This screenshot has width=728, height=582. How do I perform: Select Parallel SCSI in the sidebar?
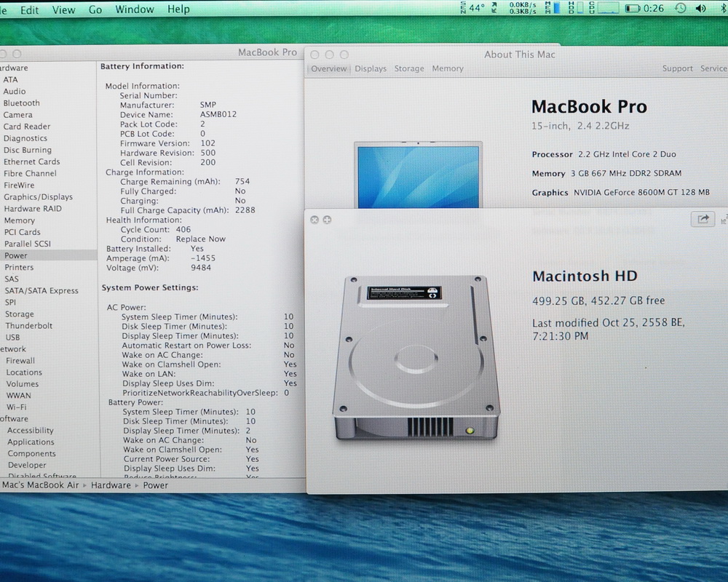tap(28, 244)
